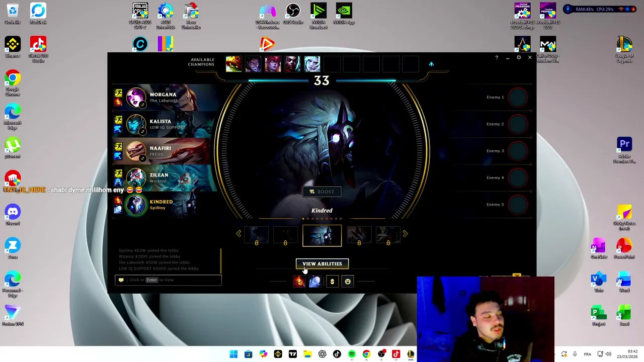The image size is (644, 362).
Task: Click Kindred's champion portrait
Action: pyautogui.click(x=136, y=205)
